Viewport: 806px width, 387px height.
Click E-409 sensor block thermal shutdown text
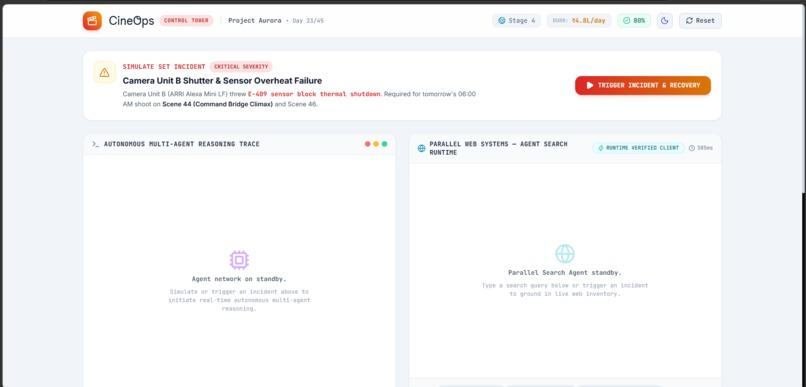click(x=315, y=94)
